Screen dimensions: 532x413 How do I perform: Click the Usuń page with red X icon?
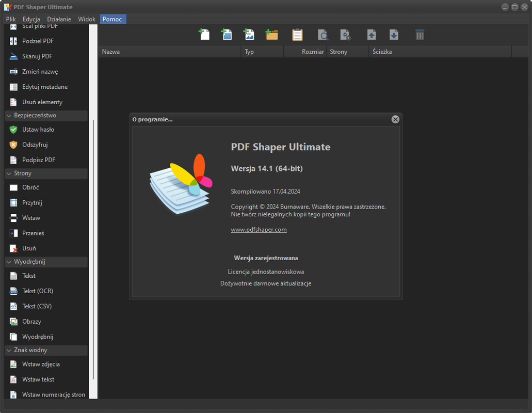coord(13,248)
